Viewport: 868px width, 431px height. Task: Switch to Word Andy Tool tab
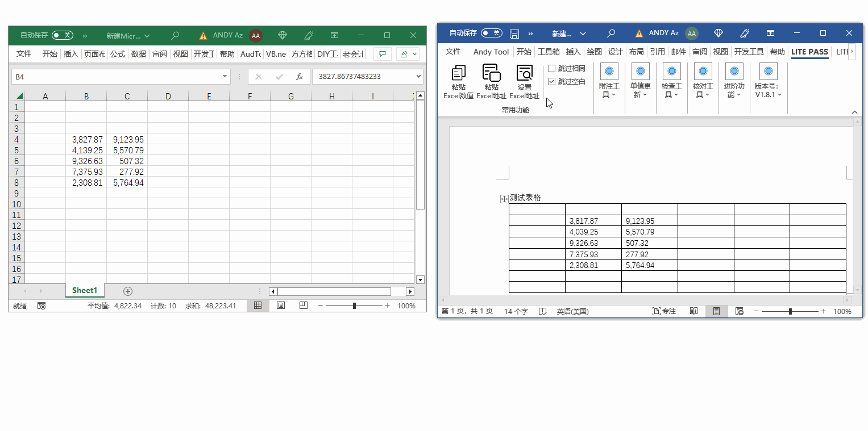[x=491, y=52]
